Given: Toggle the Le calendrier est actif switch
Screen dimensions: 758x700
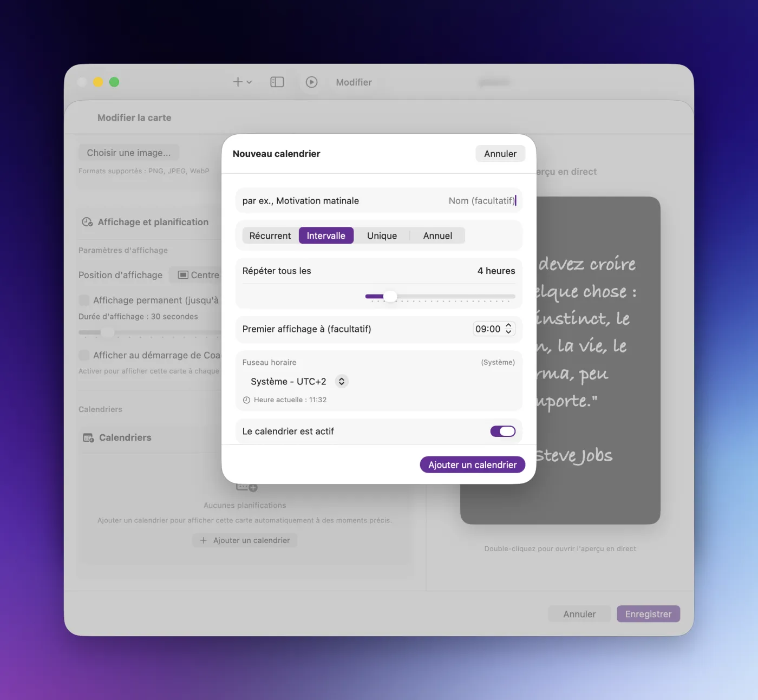Looking at the screenshot, I should [x=503, y=431].
